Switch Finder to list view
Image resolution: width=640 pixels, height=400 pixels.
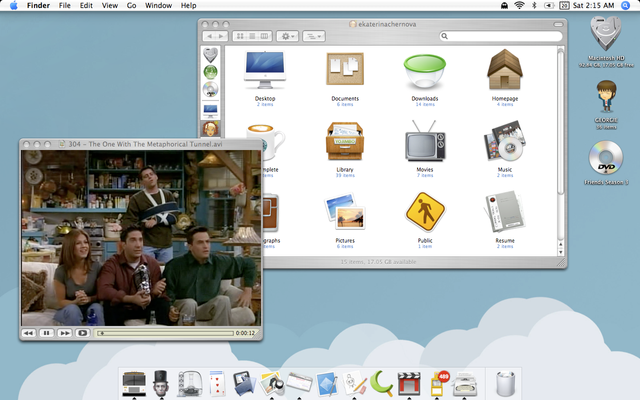(252, 36)
